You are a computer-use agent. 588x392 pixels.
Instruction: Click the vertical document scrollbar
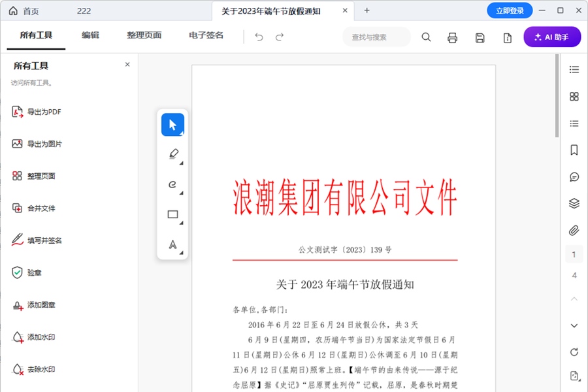[x=557, y=95]
